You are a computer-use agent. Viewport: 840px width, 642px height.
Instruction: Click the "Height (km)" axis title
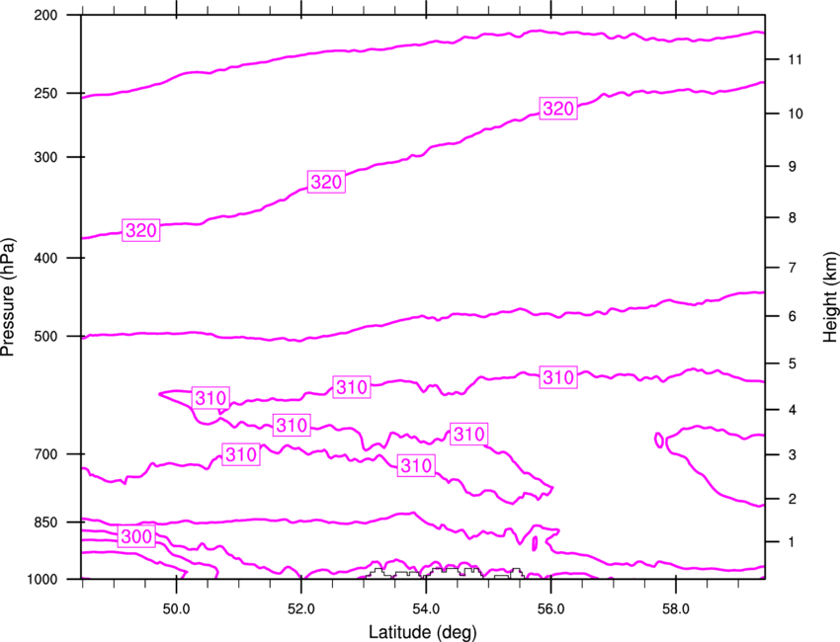830,296
